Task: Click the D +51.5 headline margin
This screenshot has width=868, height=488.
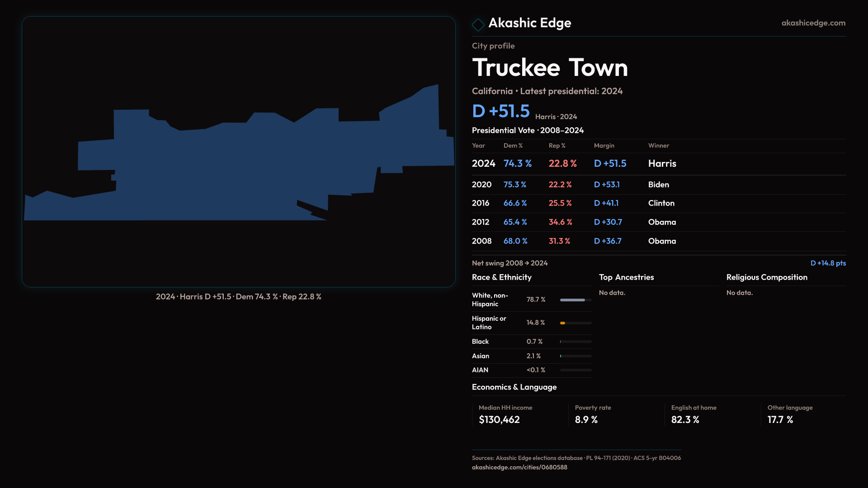Action: tap(500, 111)
